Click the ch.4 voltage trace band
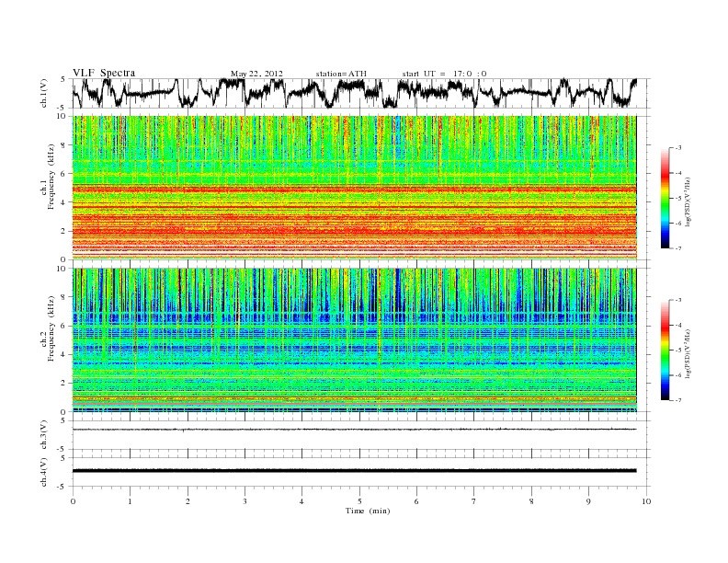This screenshot has width=728, height=563. tap(354, 471)
